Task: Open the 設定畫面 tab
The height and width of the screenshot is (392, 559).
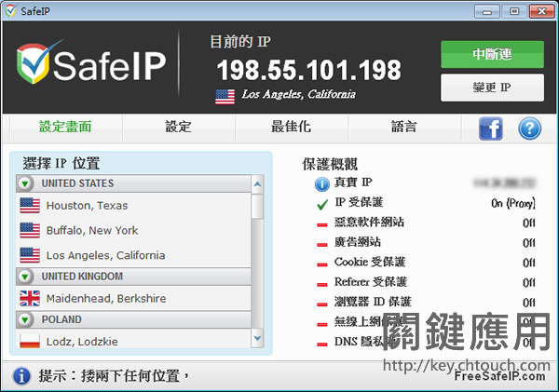Action: pos(65,127)
